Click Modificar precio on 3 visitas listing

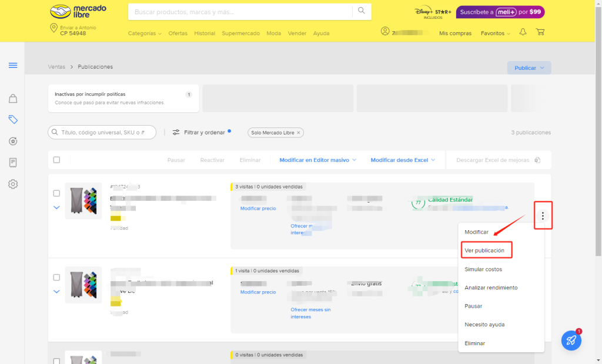[258, 208]
